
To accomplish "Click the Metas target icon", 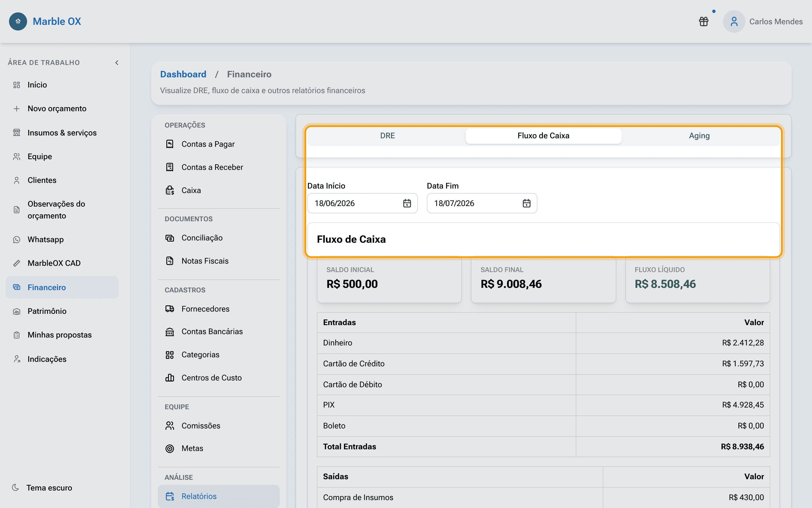I will coord(170,448).
